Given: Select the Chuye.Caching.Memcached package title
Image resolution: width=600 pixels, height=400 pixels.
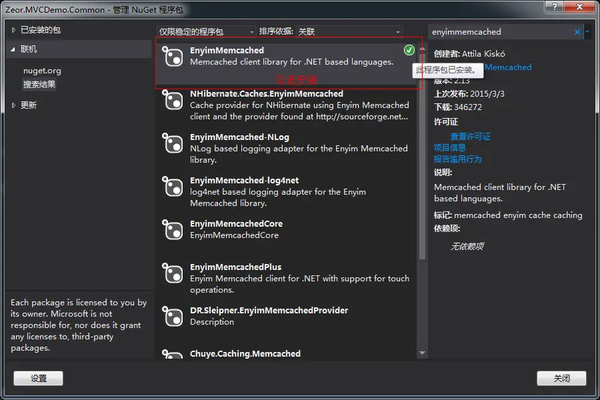Looking at the screenshot, I should 245,354.
